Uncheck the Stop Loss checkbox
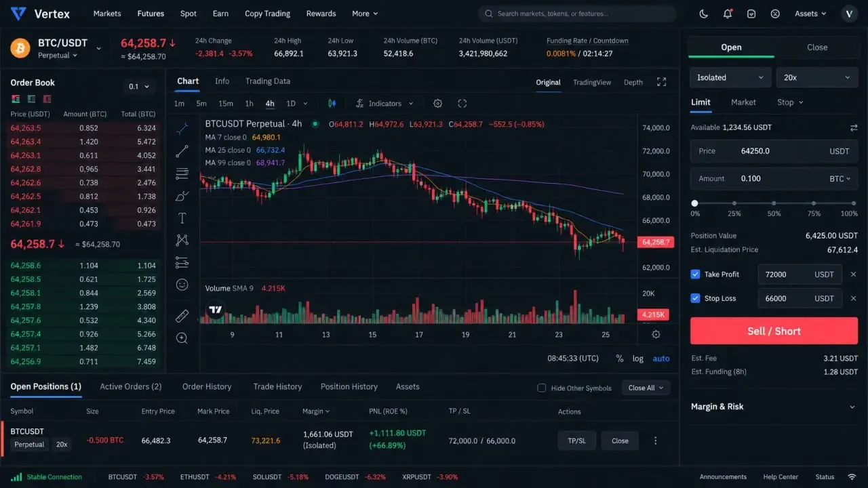 695,298
